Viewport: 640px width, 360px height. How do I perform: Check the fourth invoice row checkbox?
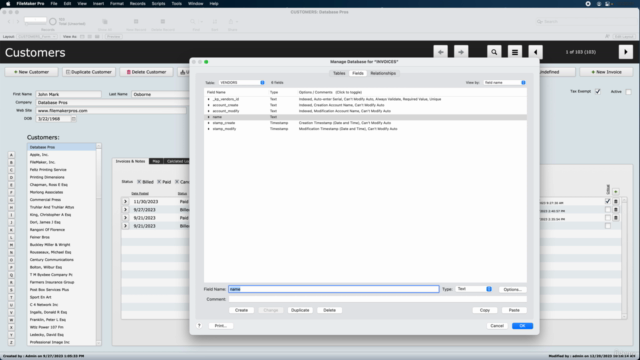click(x=608, y=226)
